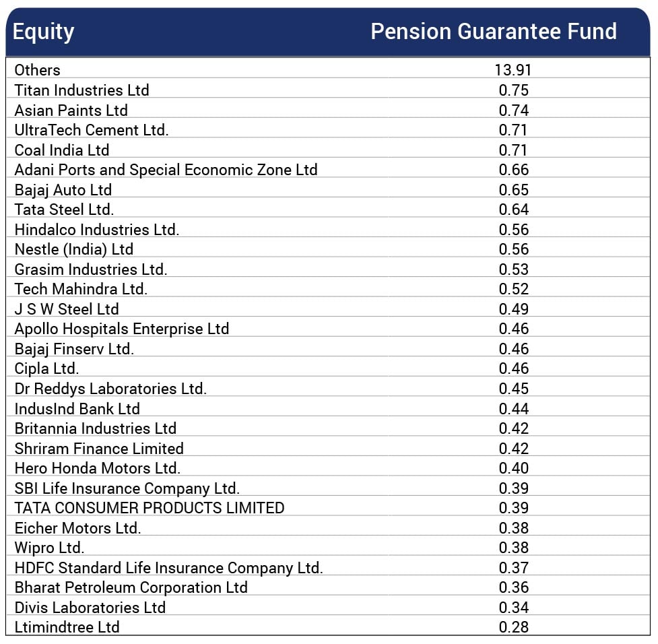The height and width of the screenshot is (644, 658).
Task: Click the 0.28 value for Ltimindtree
Action: tap(513, 627)
